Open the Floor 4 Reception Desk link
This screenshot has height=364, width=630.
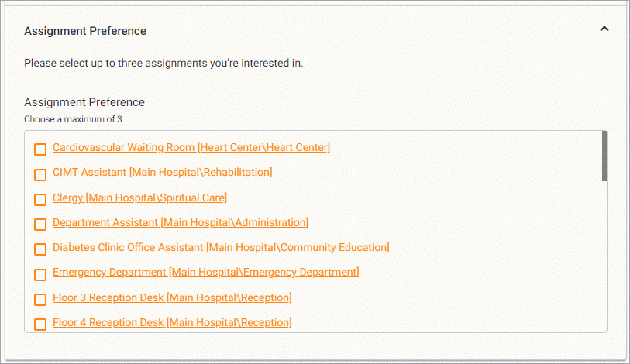pos(172,322)
